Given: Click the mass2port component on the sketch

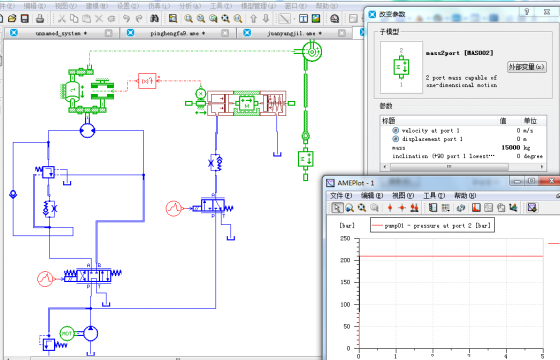Looking at the screenshot, I should (x=305, y=159).
